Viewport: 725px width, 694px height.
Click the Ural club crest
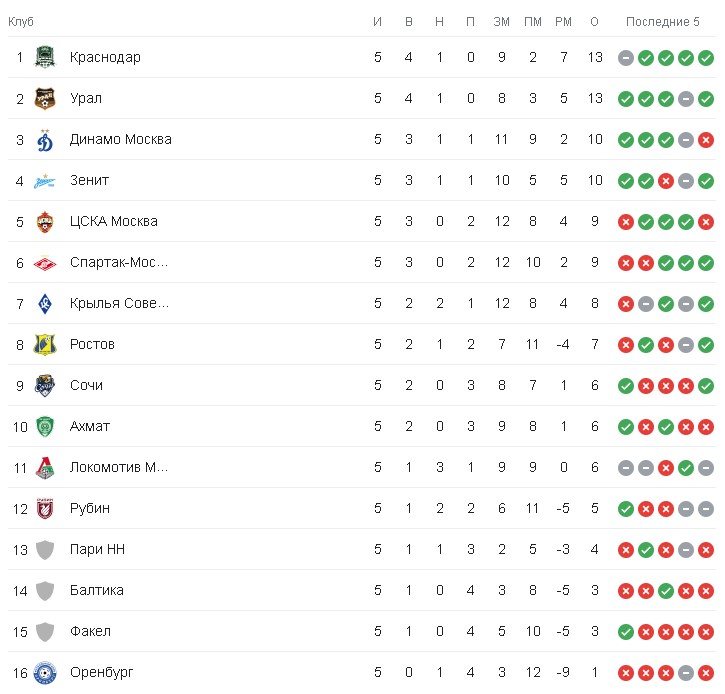click(45, 98)
